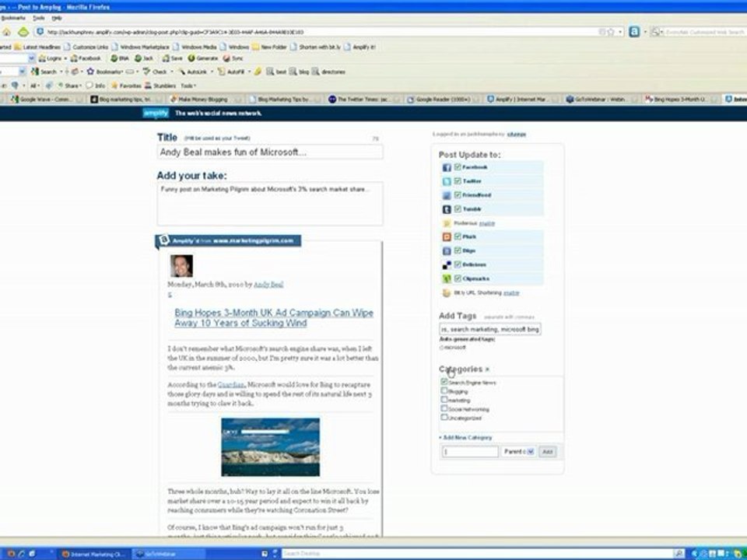Click the AutoLink toolbar button
The width and height of the screenshot is (747, 560).
click(x=193, y=72)
